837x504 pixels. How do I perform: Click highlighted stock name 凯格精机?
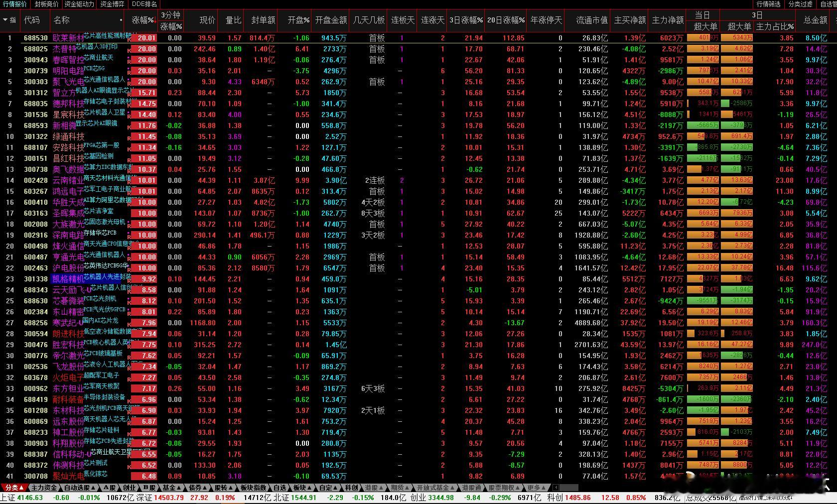coord(69,279)
